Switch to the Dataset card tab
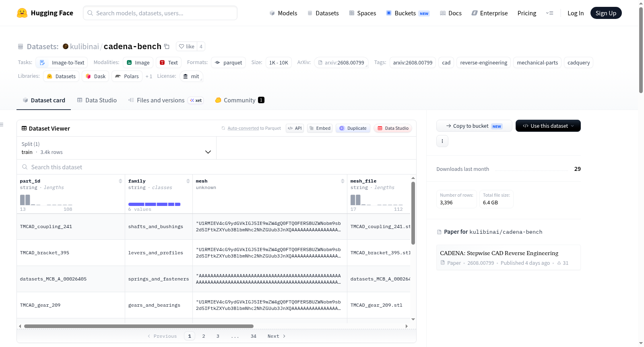Image resolution: width=644 pixels, height=347 pixels. point(43,100)
